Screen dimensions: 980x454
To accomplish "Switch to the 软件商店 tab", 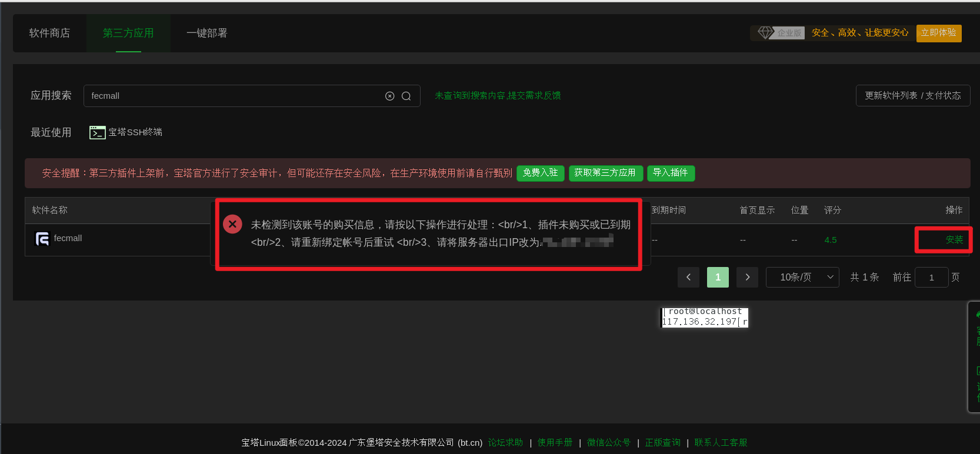I will coord(49,33).
